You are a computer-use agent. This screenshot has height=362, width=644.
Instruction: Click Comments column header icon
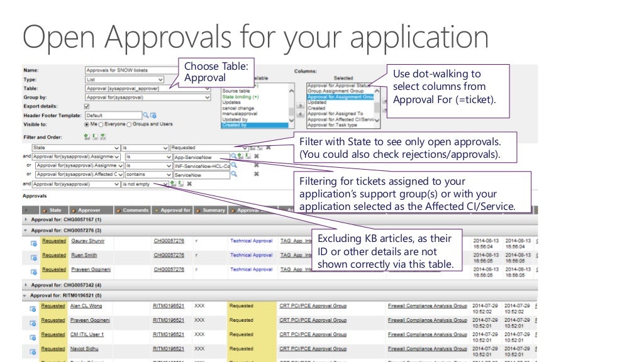118,211
